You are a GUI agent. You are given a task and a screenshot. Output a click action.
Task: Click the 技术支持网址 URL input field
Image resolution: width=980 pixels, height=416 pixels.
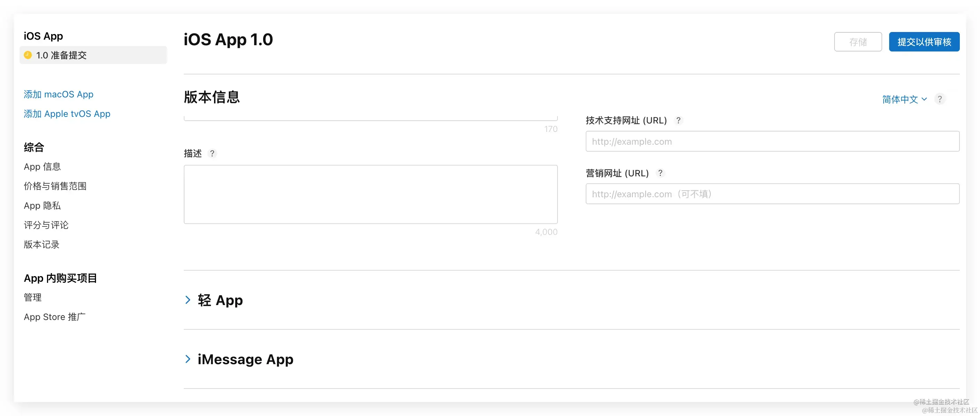coord(772,142)
